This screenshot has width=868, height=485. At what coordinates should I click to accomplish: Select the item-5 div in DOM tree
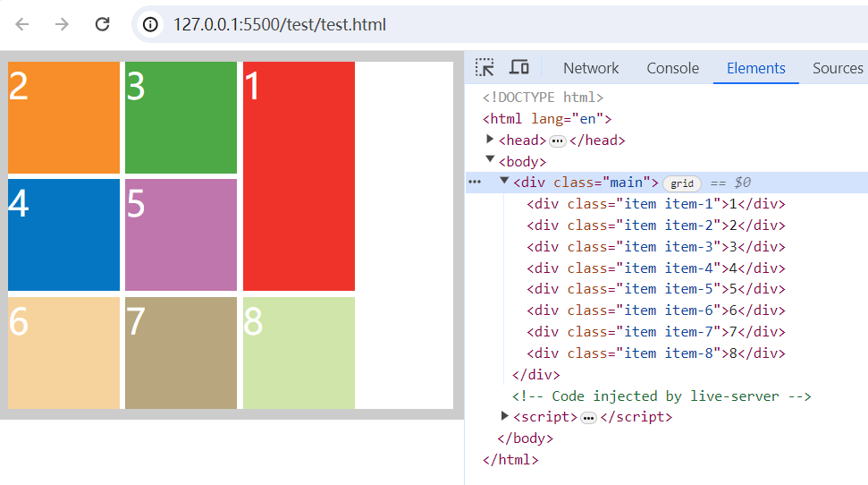(x=656, y=289)
